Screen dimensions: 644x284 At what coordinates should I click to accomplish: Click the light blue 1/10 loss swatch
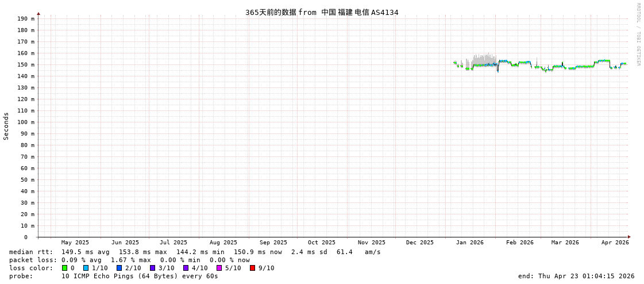click(x=86, y=268)
